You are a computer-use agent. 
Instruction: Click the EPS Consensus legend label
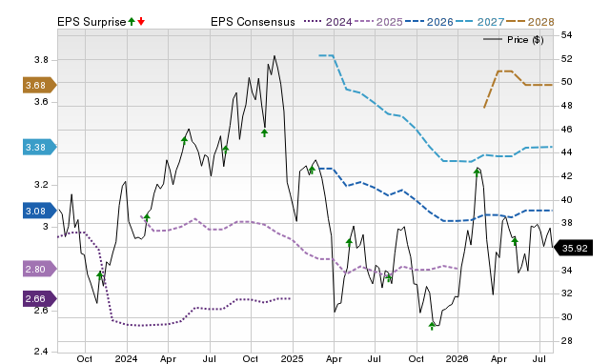[x=253, y=22]
